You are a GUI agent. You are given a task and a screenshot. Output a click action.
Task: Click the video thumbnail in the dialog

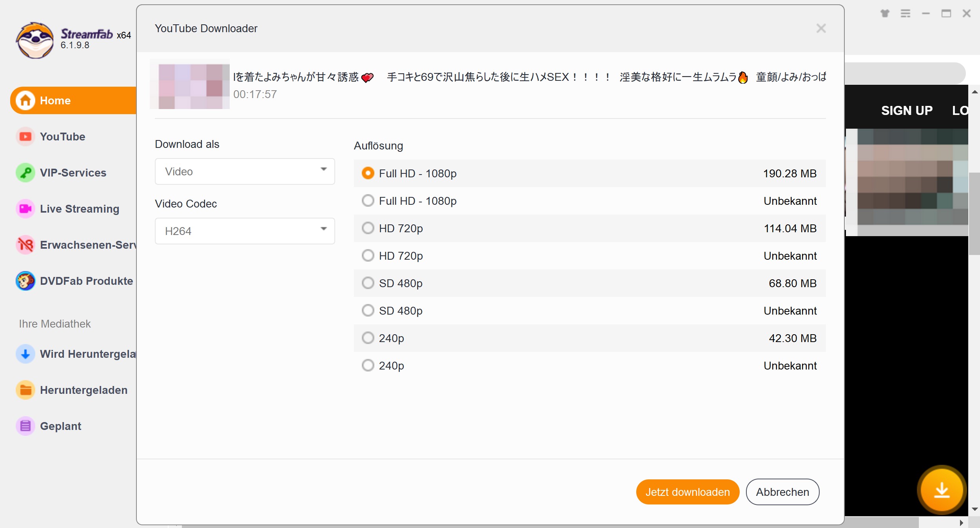click(x=190, y=84)
